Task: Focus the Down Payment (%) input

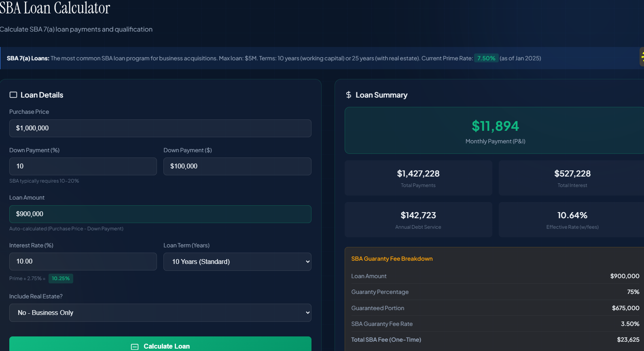Action: pyautogui.click(x=83, y=166)
